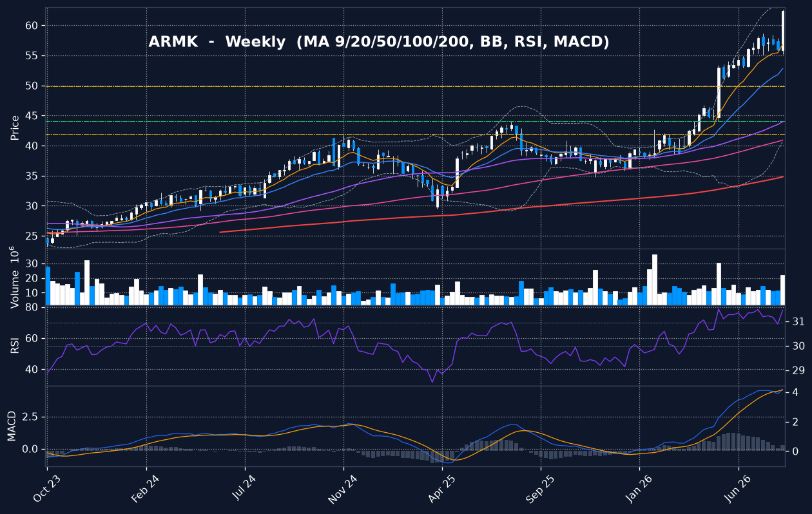Screen dimensions: 812x514
Task: Click the 'RSI' y-axis label
Action: coord(14,346)
